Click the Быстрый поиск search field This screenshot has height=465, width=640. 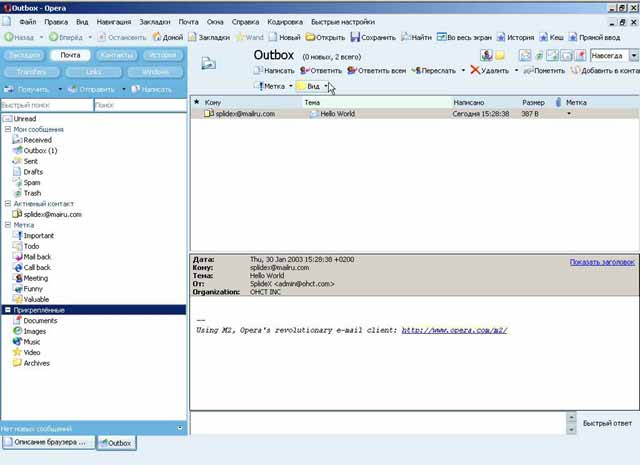tap(47, 105)
